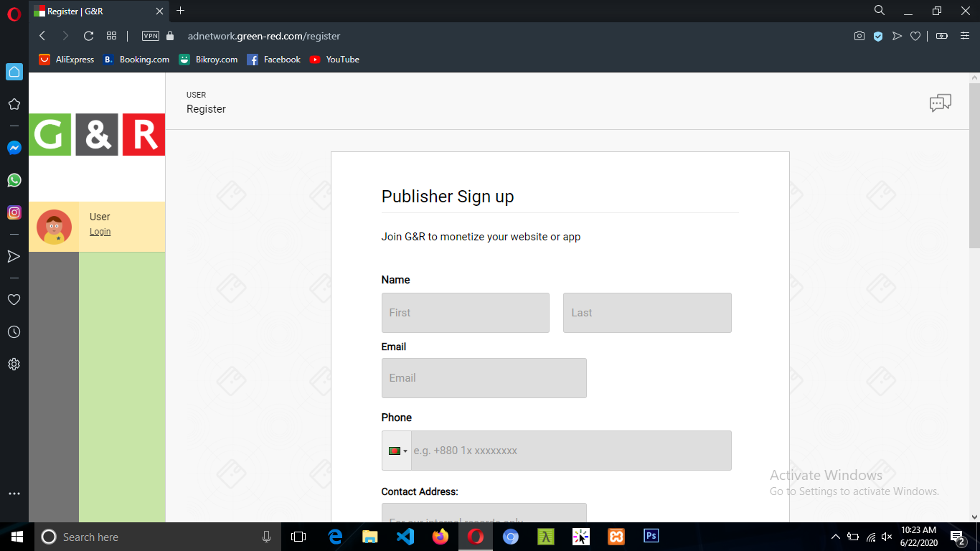The image size is (980, 551).
Task: Open Bookmarks star in the sidebar
Action: [x=14, y=104]
